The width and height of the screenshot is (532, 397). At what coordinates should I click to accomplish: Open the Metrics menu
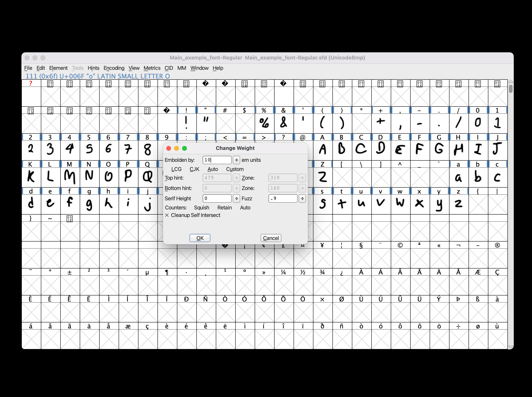click(152, 68)
